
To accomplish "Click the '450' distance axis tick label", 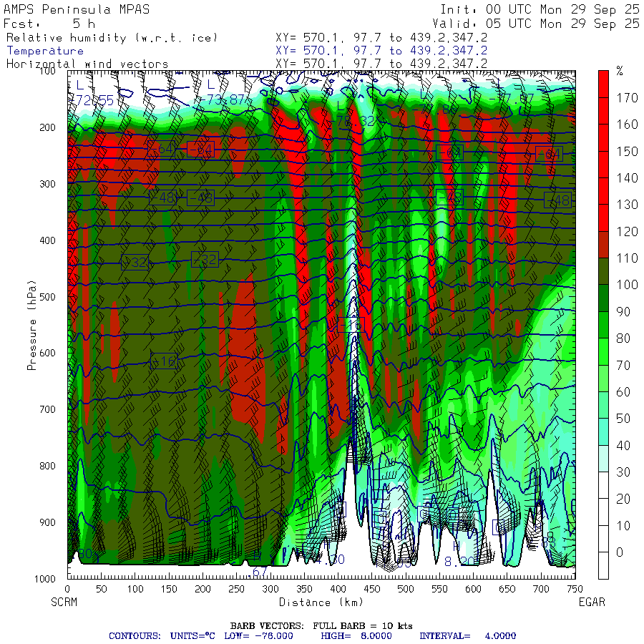I will click(x=371, y=589).
